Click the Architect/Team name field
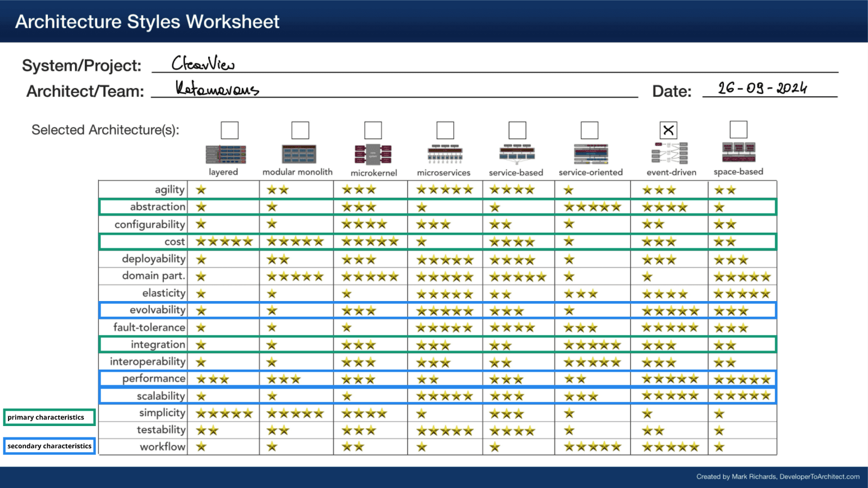This screenshot has width=868, height=488. (394, 90)
